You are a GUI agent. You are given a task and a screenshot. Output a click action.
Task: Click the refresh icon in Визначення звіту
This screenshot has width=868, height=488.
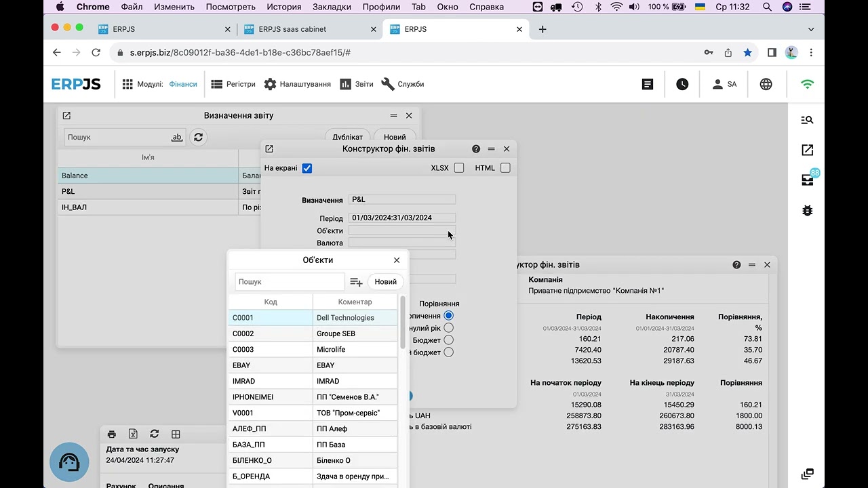(198, 137)
